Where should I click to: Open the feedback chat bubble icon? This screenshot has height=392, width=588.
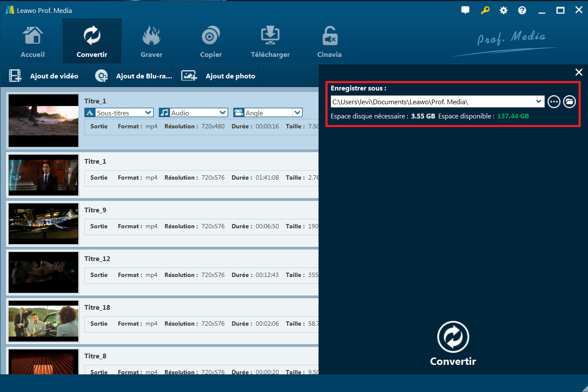[x=465, y=10]
